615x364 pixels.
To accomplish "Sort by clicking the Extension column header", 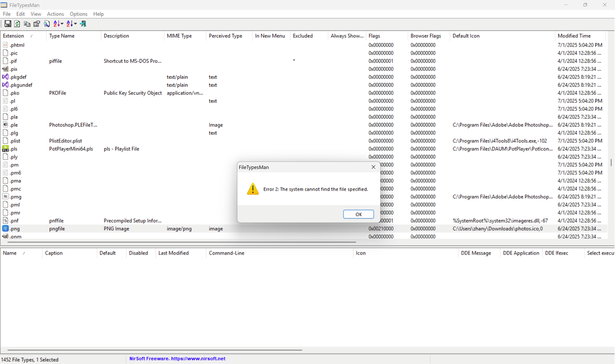I will (x=13, y=36).
